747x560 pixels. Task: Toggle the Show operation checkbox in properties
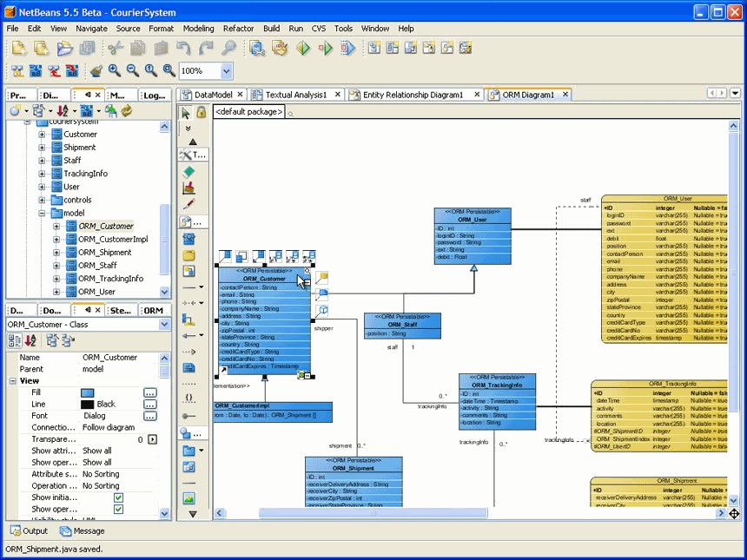click(x=118, y=510)
